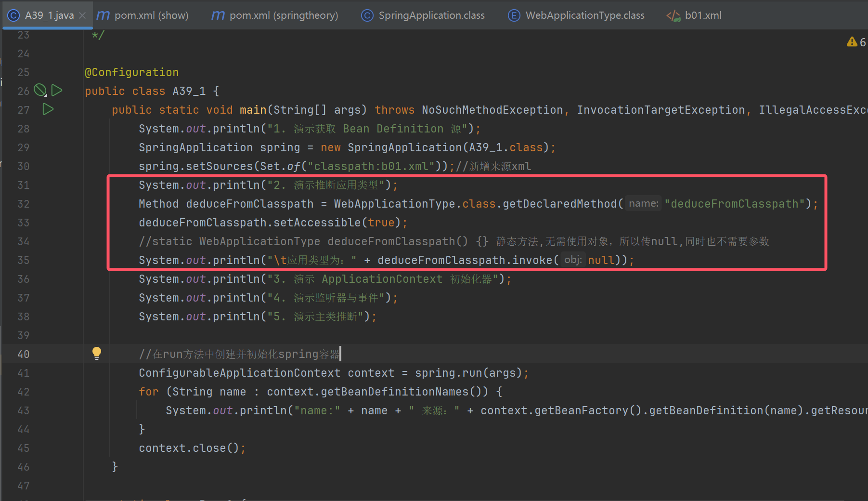Click NoSuchMethodException in throws clause
This screenshot has width=868, height=501.
(492, 110)
